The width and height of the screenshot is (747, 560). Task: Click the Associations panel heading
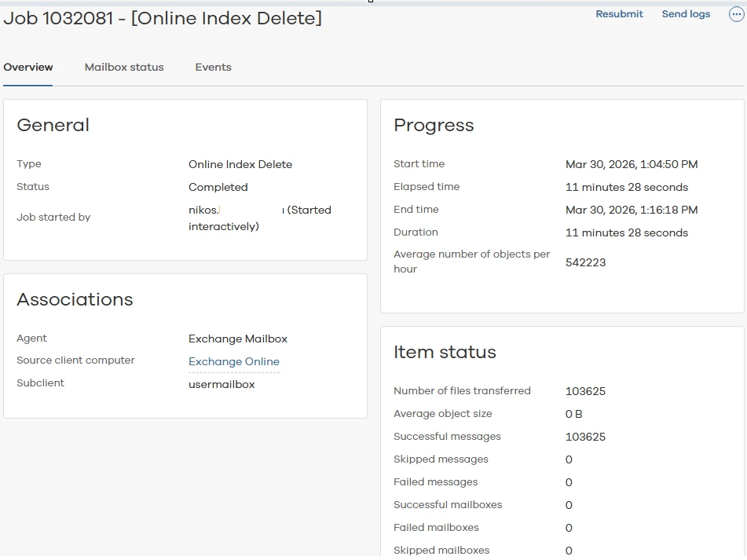pos(75,300)
